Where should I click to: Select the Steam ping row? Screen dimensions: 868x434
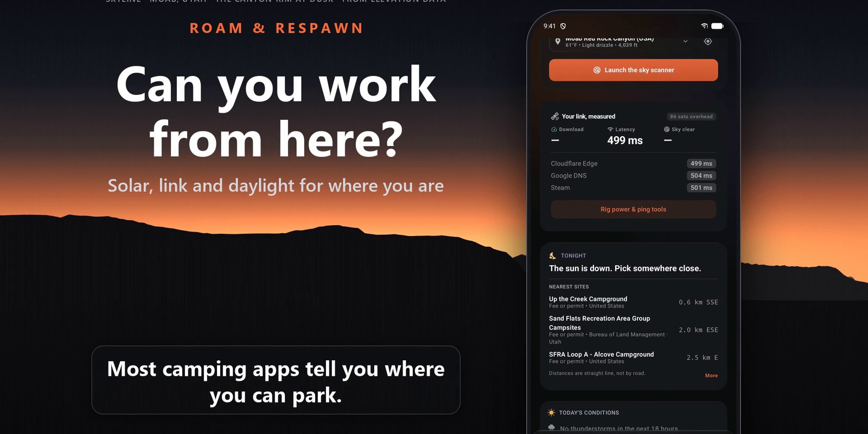(633, 188)
